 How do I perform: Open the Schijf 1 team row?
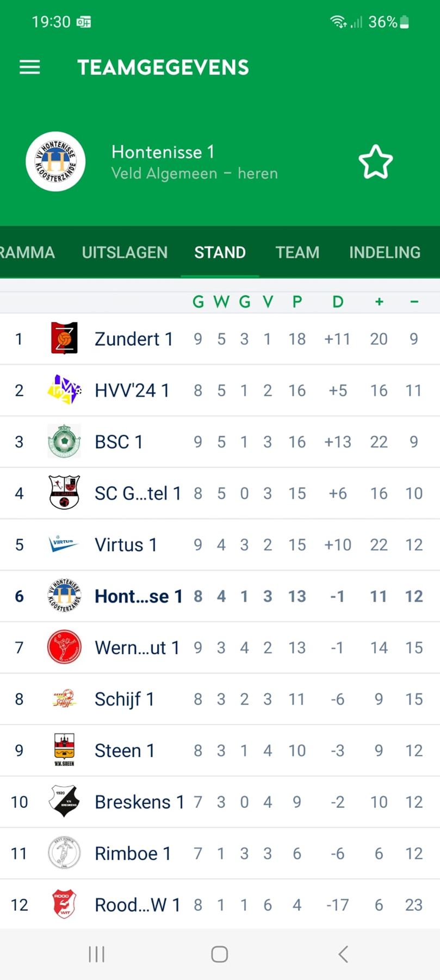pos(220,699)
